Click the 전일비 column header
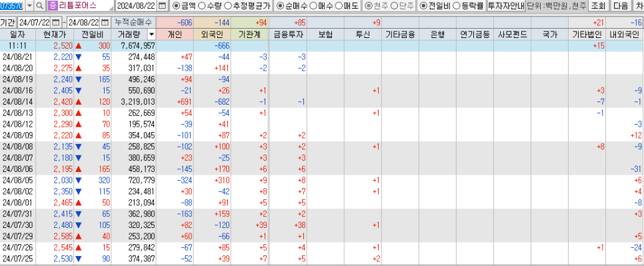 [x=93, y=35]
